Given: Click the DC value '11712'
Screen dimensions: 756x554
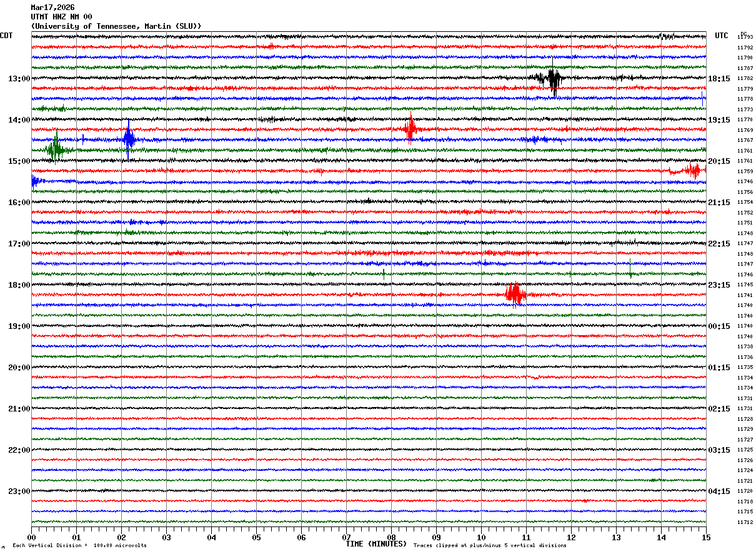Looking at the screenshot, I should (x=745, y=523).
